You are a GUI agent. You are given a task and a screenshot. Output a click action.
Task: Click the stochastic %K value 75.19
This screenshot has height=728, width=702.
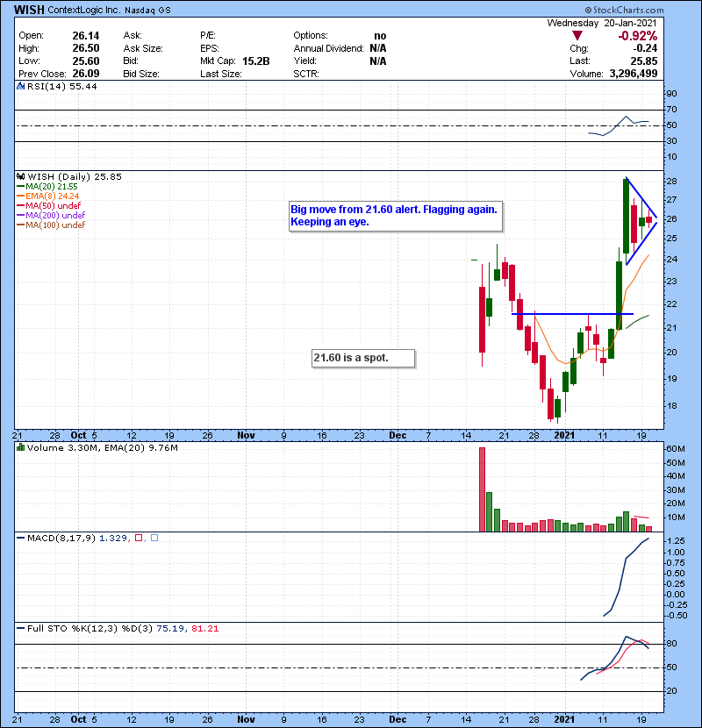tap(170, 629)
